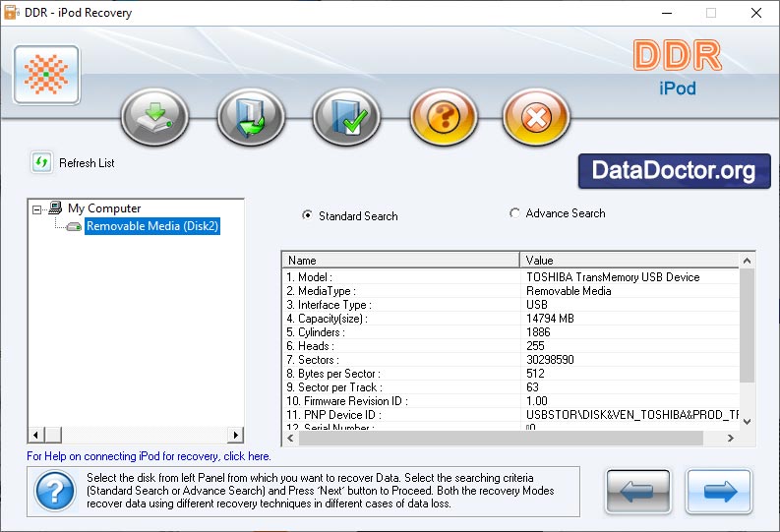This screenshot has width=780, height=532.
Task: Click the removable drive icon in tree
Action: pos(74,227)
